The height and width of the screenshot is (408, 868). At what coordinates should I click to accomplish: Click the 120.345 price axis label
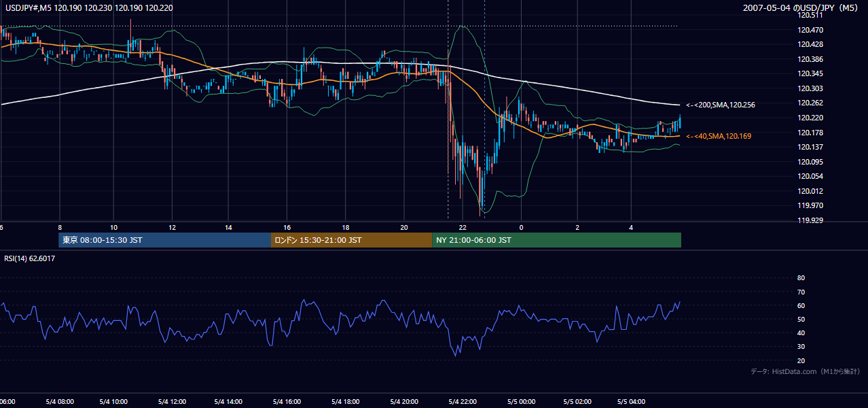810,74
